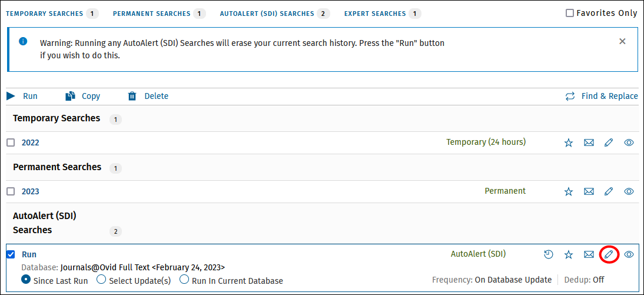Uncheck the Run AutoAlert checkbox

(x=11, y=254)
